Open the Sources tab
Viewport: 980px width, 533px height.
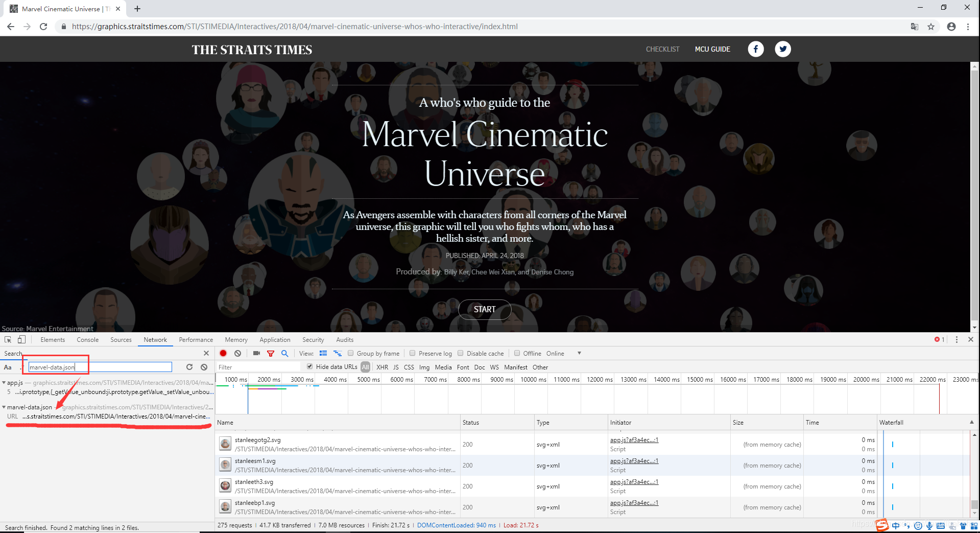coord(121,339)
